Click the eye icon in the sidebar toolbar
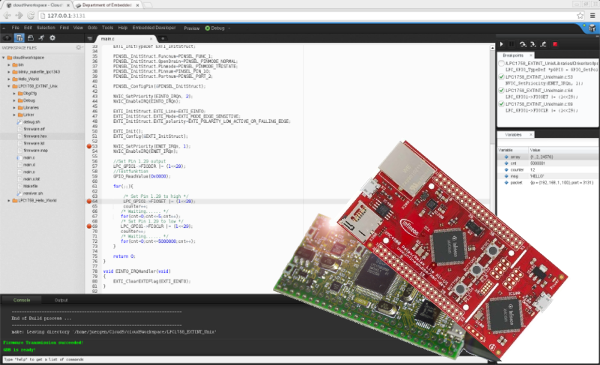The width and height of the screenshot is (600, 365). coord(7,38)
